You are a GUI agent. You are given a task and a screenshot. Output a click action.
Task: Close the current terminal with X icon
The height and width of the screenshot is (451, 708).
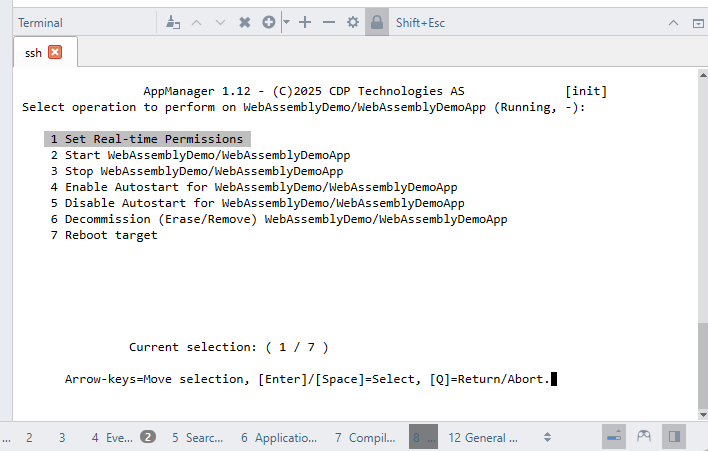coord(244,22)
